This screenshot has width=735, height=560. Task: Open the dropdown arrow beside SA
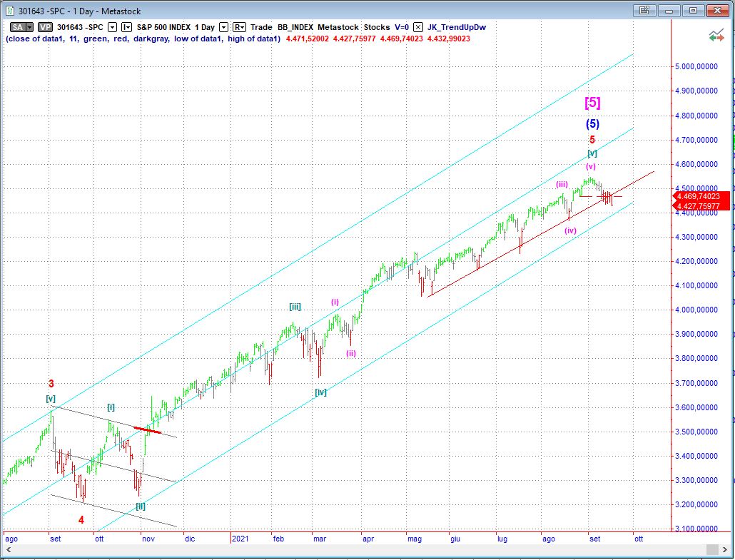click(29, 27)
